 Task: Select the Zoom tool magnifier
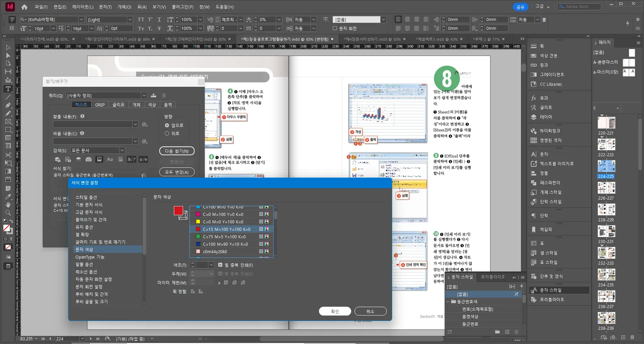[x=8, y=213]
